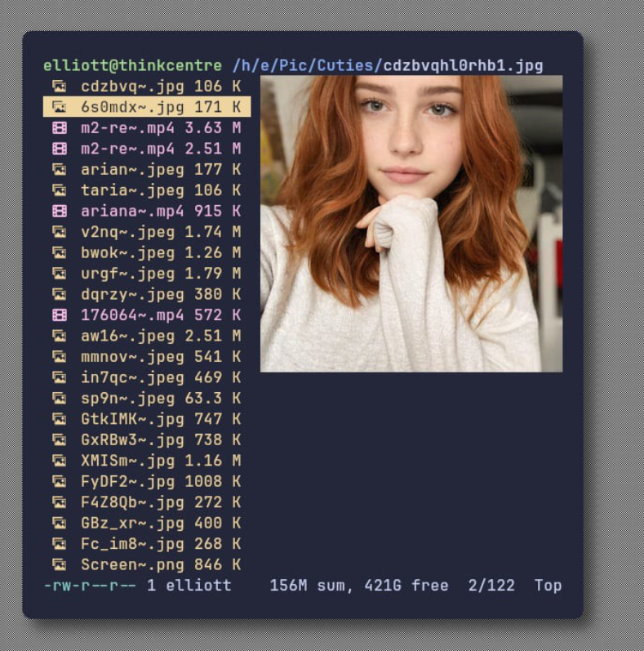Click the cdzbvqhl0rhb1.jpg filename in header
Screen dimensions: 644x651
pyautogui.click(x=463, y=65)
